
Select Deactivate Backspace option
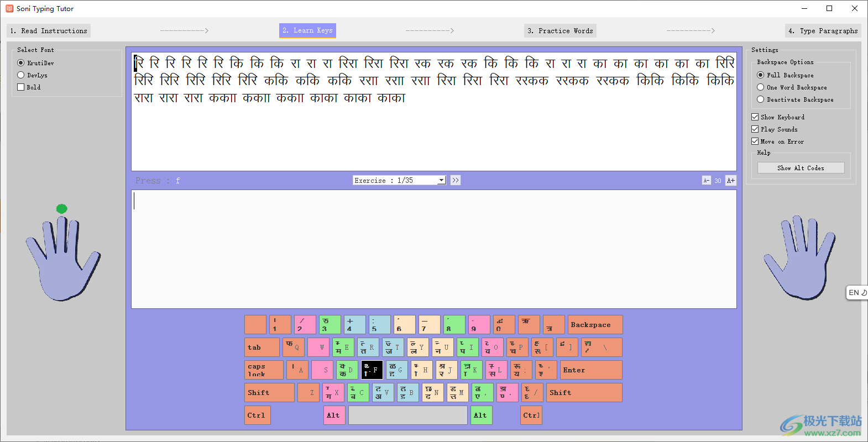click(x=795, y=99)
